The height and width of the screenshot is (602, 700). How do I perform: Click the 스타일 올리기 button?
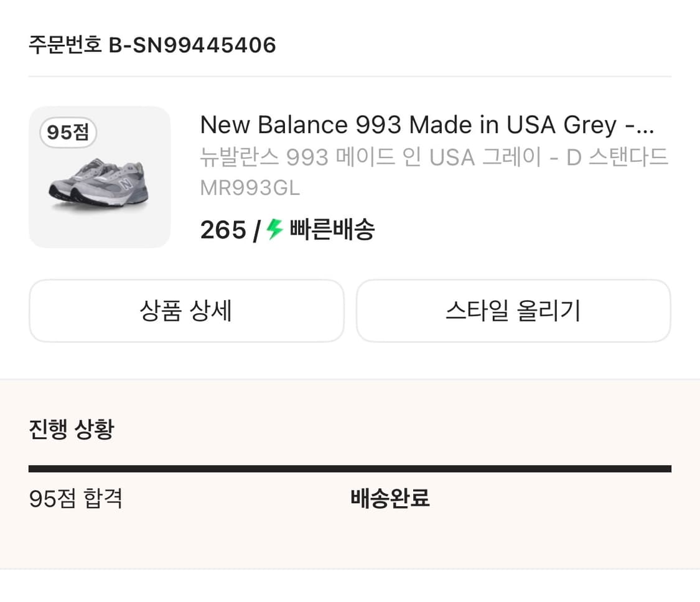513,311
